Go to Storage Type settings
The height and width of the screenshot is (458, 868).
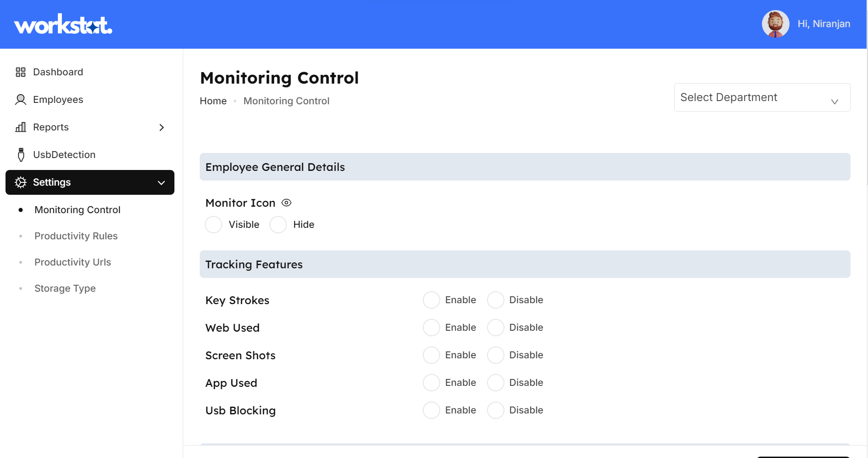[65, 288]
